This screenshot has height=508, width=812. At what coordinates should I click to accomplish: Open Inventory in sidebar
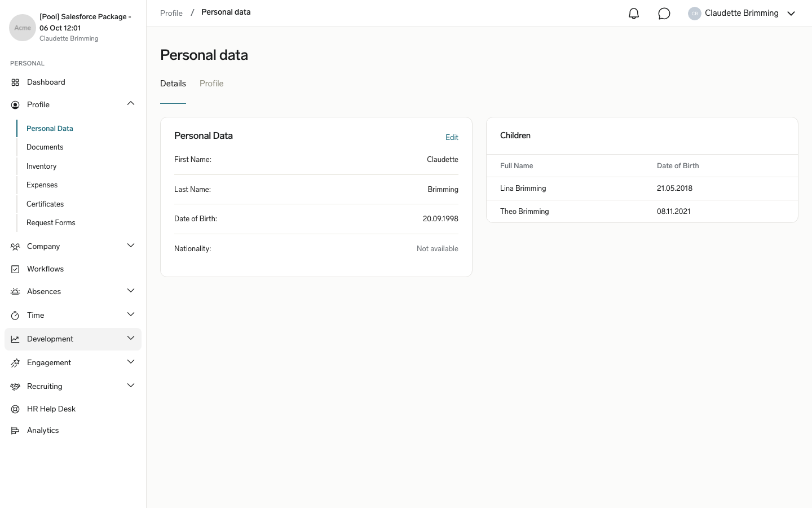(x=42, y=167)
